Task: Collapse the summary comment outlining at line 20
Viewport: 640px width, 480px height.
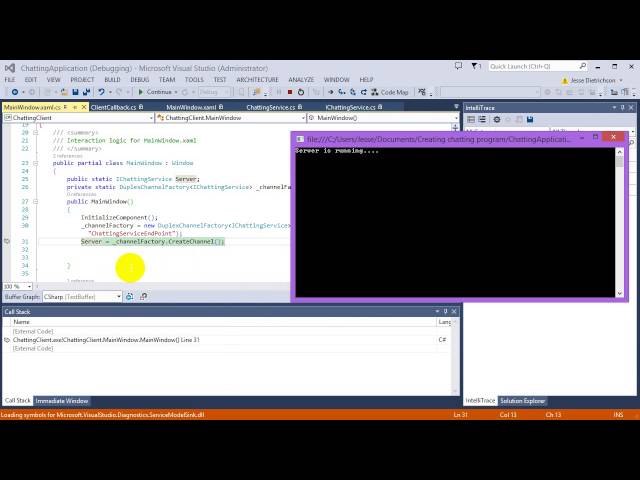Action: [x=36, y=133]
